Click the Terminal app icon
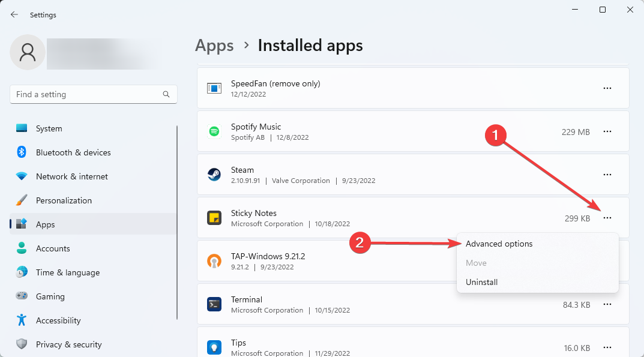Screen dimensions: 644x357 pyautogui.click(x=214, y=304)
